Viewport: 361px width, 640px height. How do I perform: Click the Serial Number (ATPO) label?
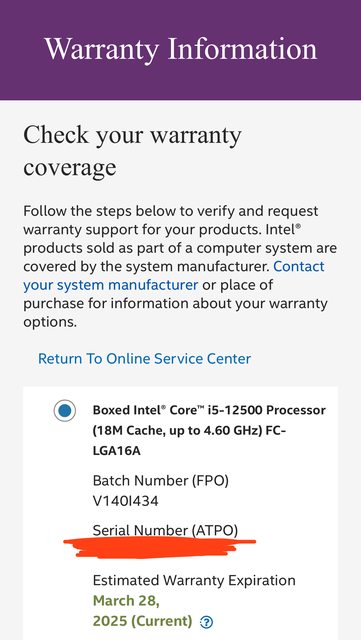(165, 530)
